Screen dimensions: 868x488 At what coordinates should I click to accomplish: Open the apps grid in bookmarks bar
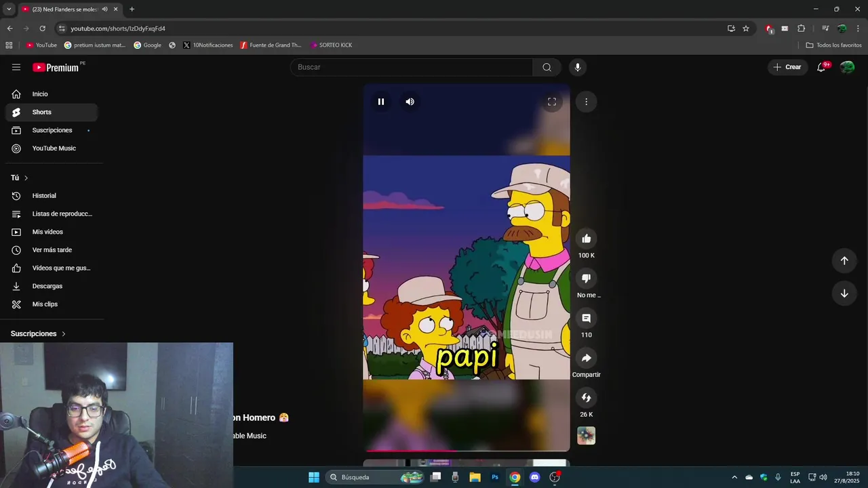(9, 45)
